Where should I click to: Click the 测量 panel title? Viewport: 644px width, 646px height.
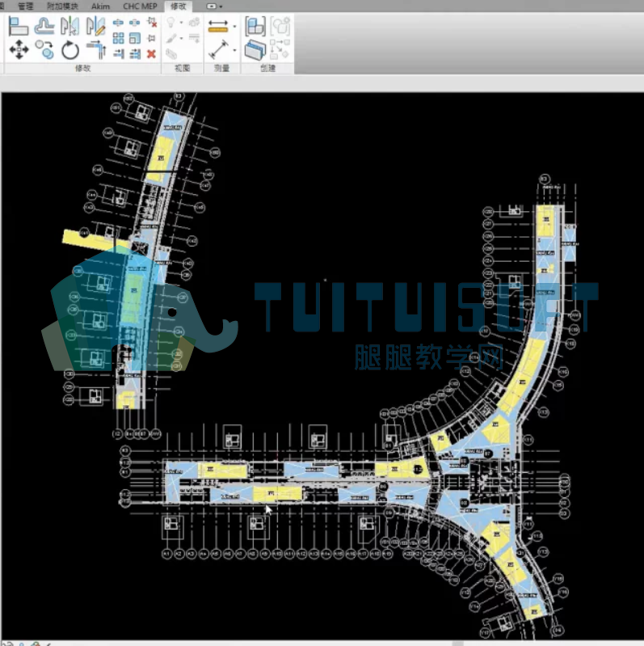point(222,68)
